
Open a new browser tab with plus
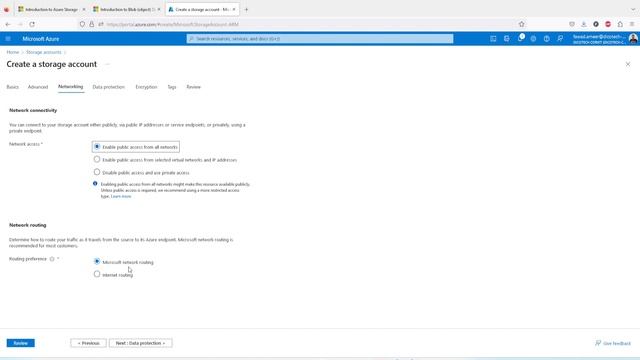[x=246, y=9]
